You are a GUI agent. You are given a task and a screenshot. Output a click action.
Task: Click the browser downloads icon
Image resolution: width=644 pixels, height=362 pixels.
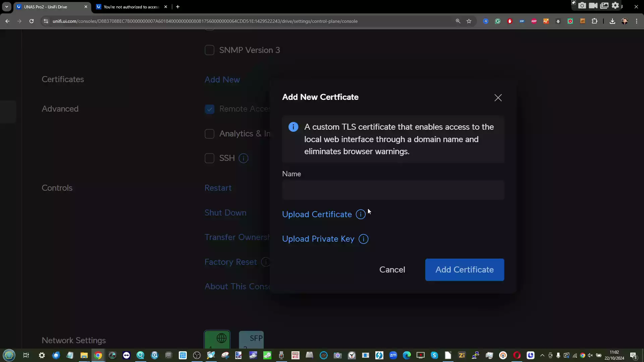[x=612, y=21]
